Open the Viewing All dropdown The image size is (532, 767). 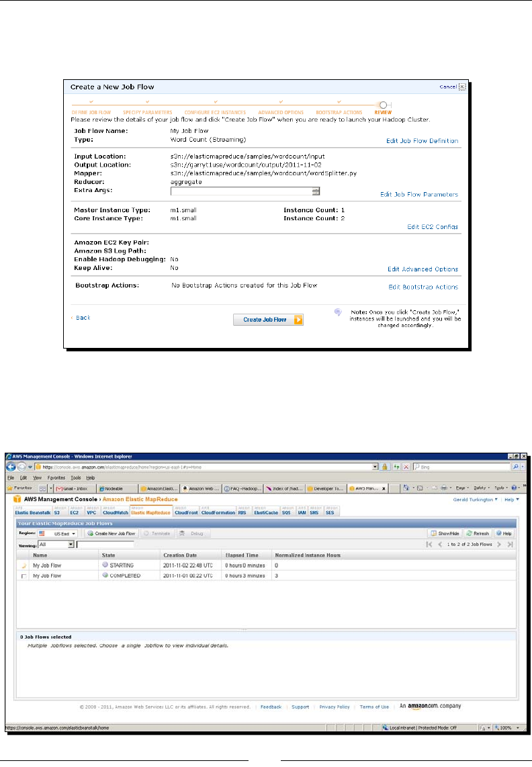click(x=56, y=545)
